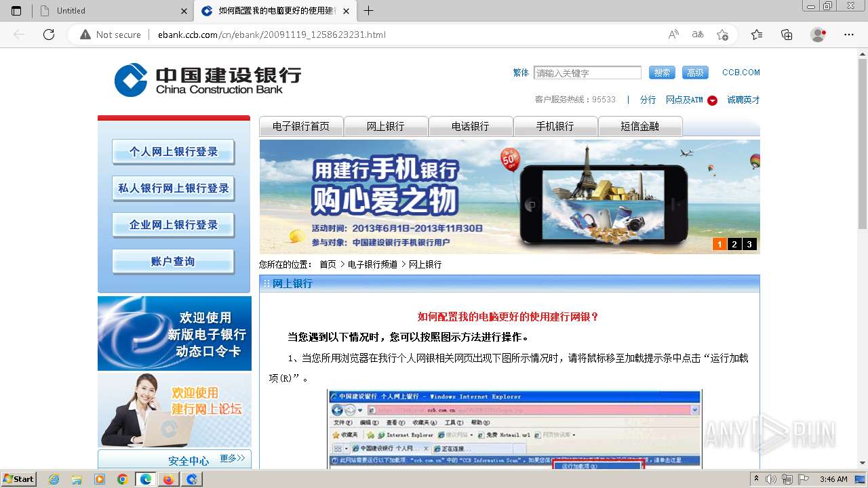Viewport: 868px width, 488px height.
Task: Click 私人银行网上银行登录 button
Action: coord(174,188)
